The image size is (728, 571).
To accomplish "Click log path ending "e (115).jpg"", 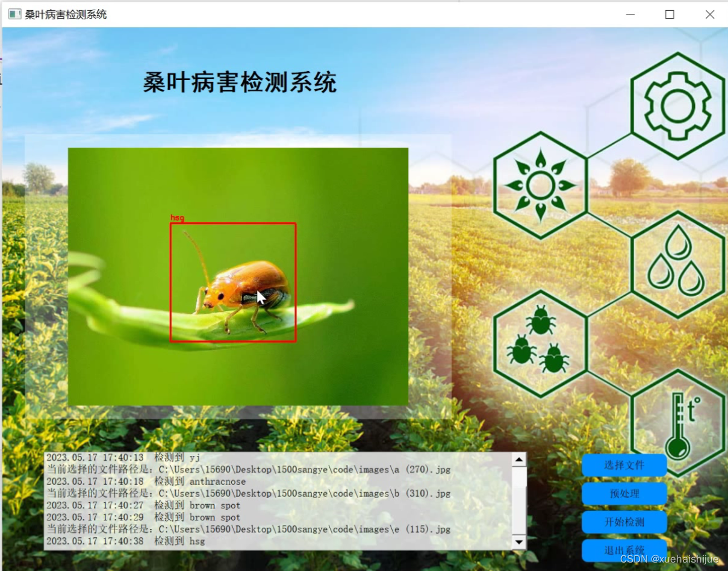I will coord(249,529).
